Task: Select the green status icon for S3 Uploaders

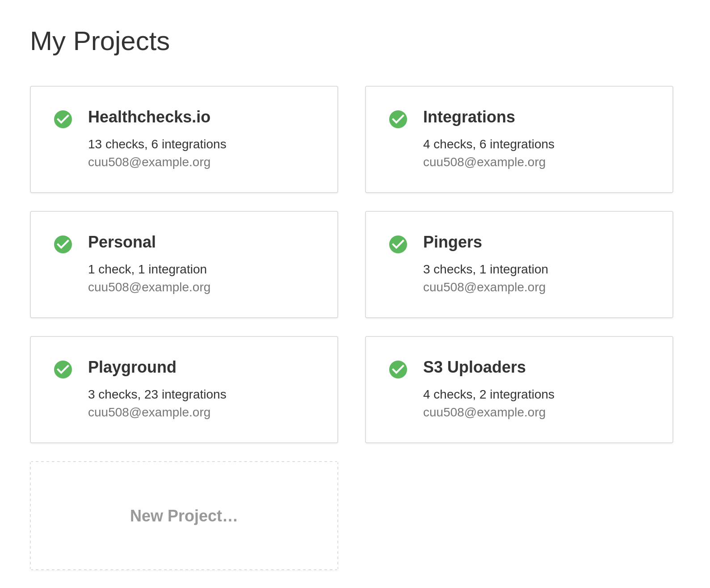Action: click(398, 370)
